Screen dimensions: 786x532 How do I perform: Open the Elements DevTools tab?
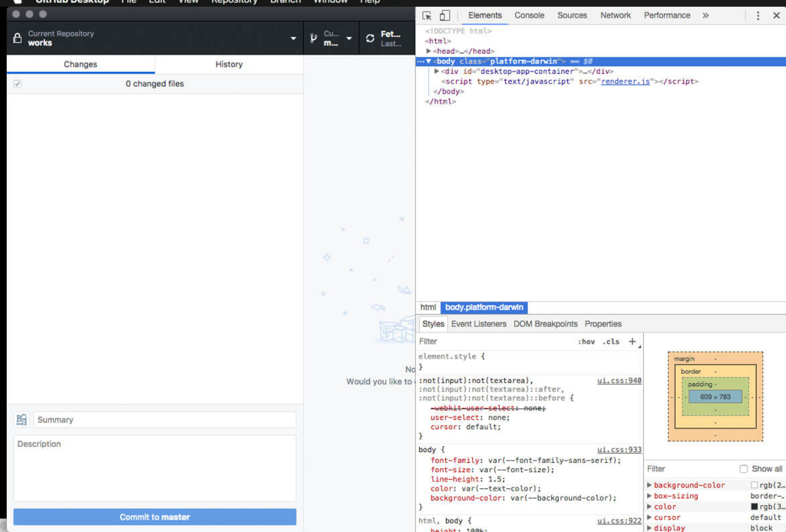tap(485, 15)
